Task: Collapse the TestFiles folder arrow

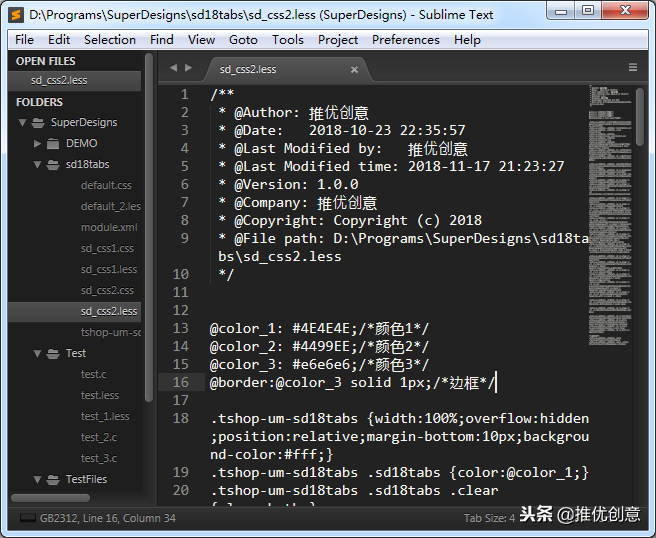Action: coord(38,479)
